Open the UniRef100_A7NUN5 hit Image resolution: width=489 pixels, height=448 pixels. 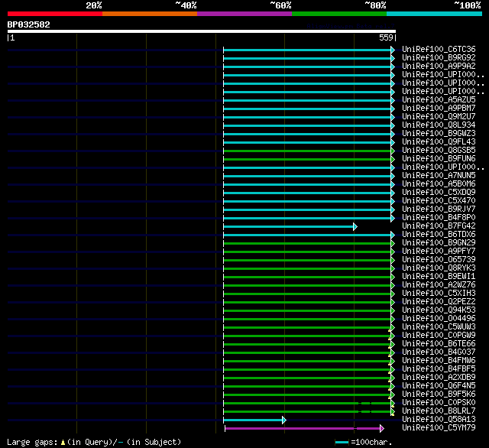click(x=439, y=176)
